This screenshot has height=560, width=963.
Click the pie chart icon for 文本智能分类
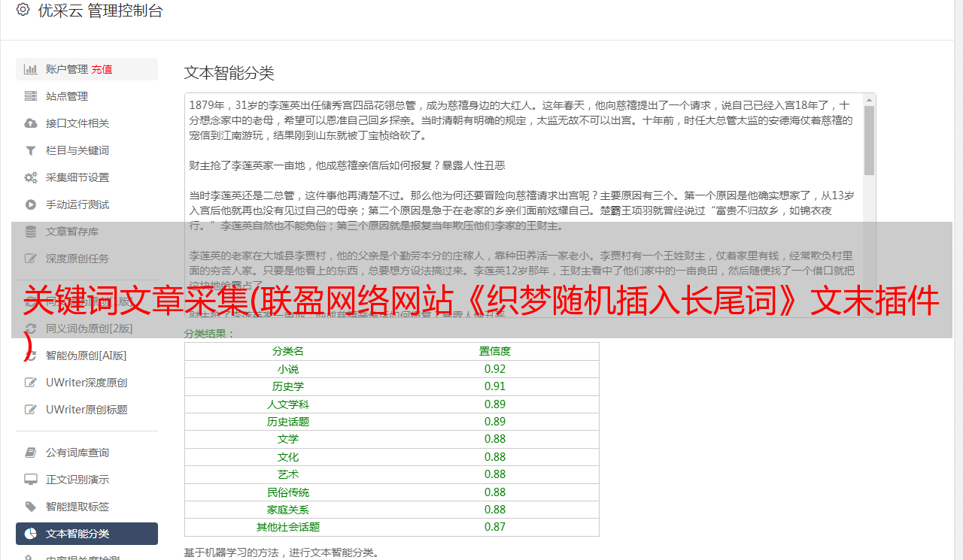[x=31, y=534]
